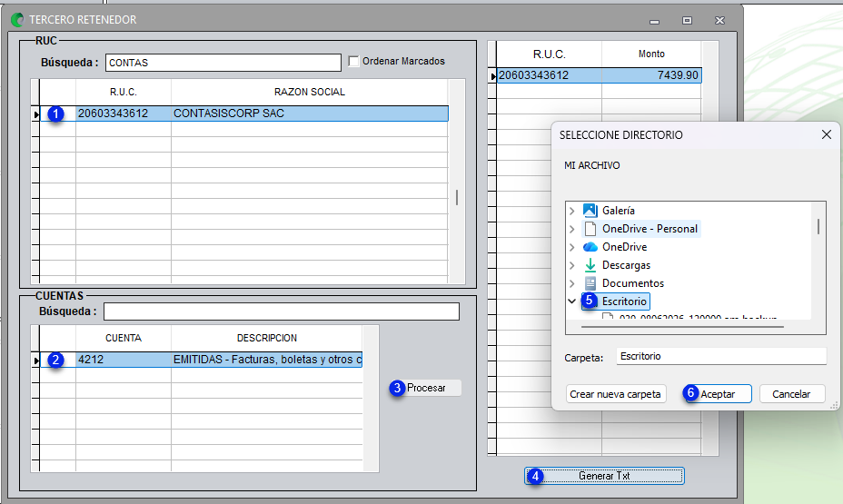Click the RUC grid vertical scrollbar

coord(456,197)
